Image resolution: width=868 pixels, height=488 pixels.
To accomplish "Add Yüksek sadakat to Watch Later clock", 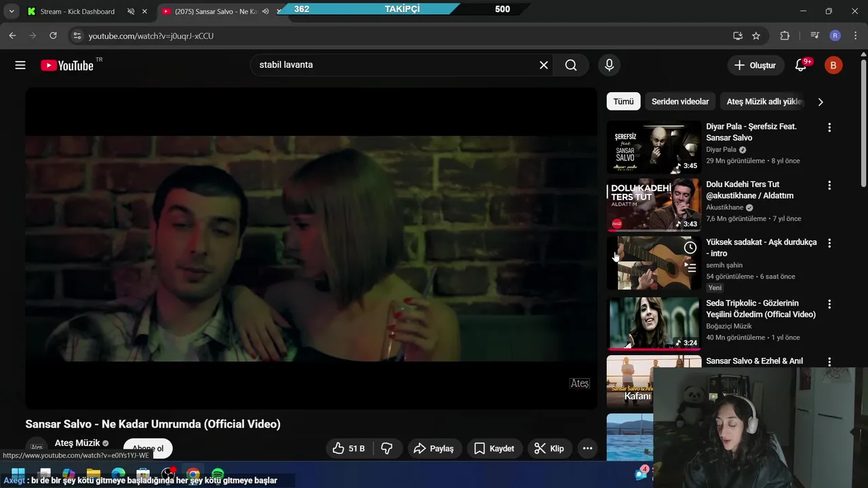I will coord(690,247).
